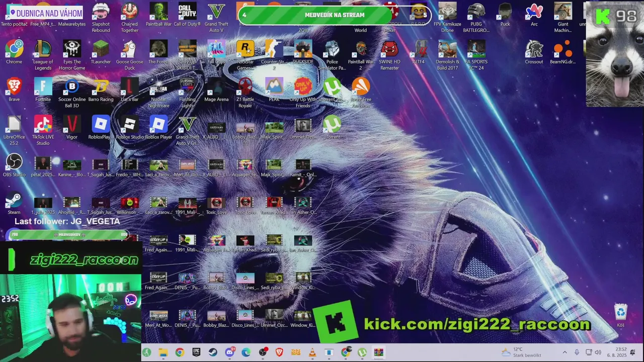
Task: Open Z1 Battle Royale shortcut
Action: click(x=245, y=93)
